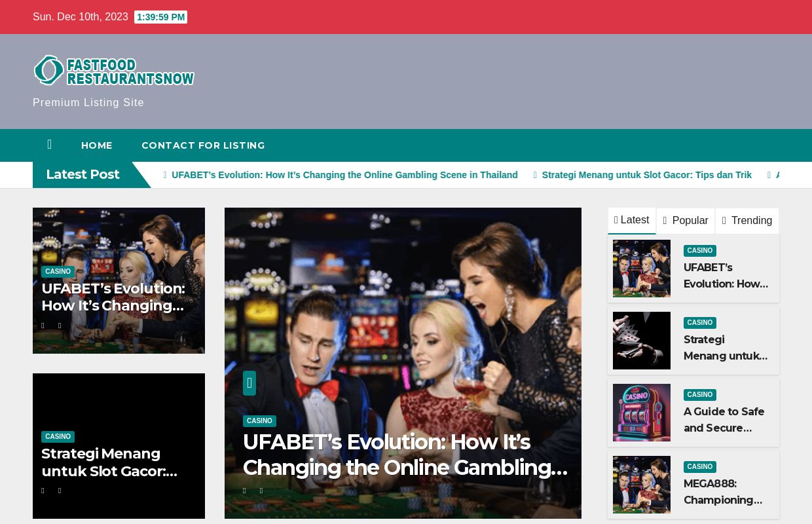The height and width of the screenshot is (524, 812).
Task: Click the neon slot machine thumbnail
Action: click(642, 413)
